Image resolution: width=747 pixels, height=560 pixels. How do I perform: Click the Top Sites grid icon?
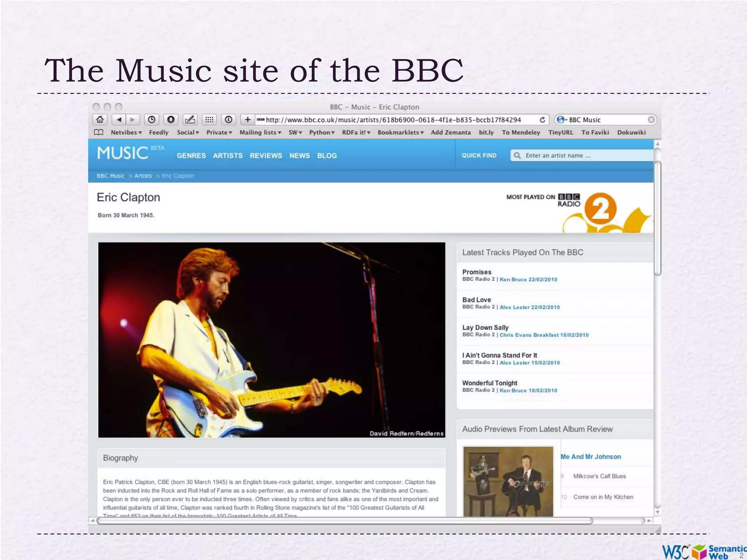[209, 120]
